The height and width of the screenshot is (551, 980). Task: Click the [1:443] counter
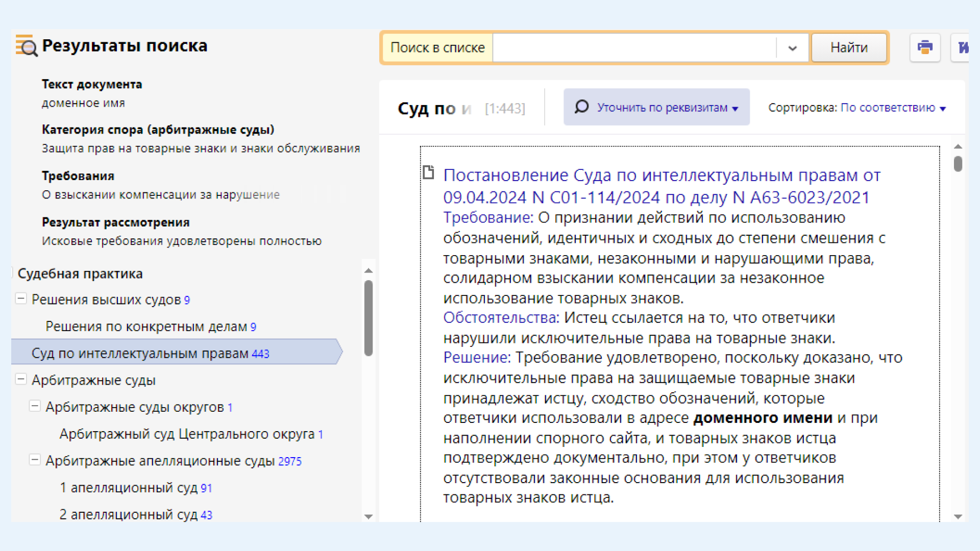click(505, 109)
